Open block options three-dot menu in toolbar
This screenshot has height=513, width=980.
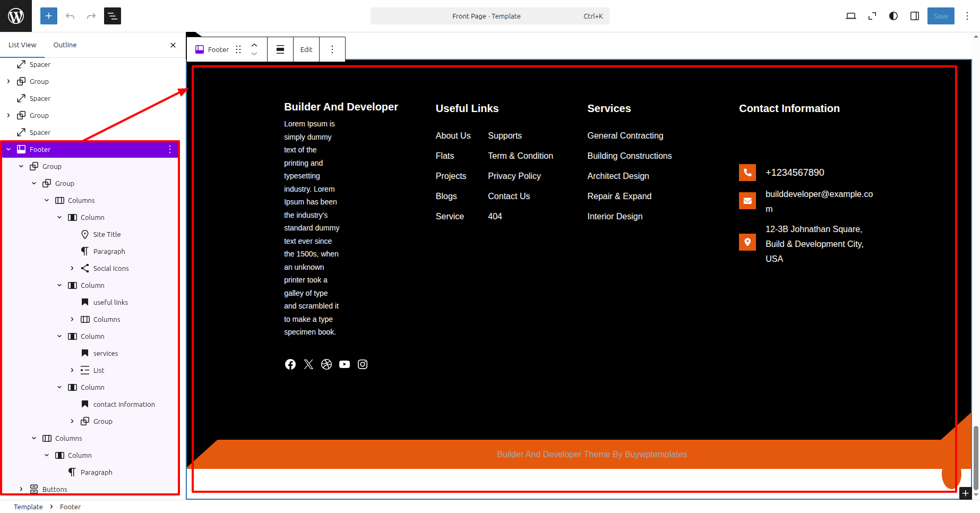(x=332, y=49)
